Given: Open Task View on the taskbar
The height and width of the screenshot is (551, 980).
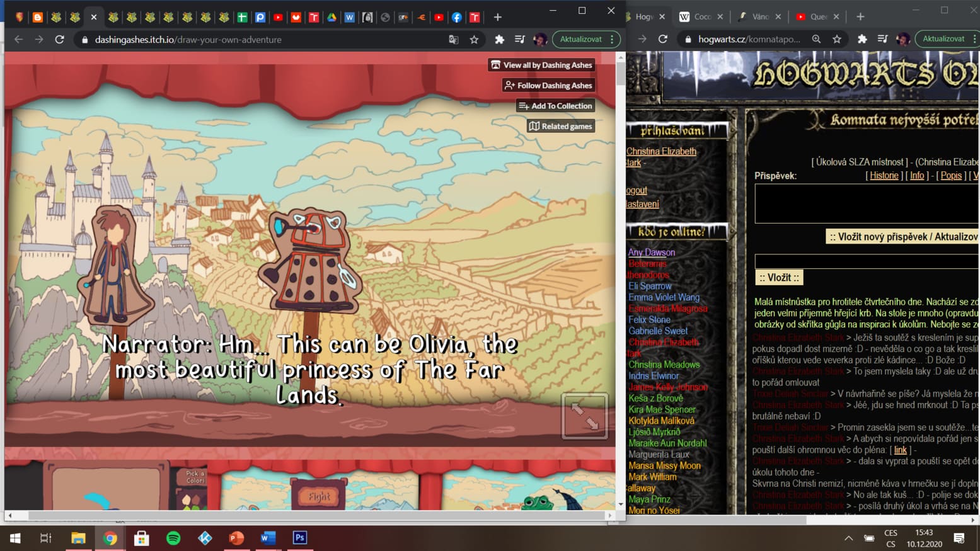Looking at the screenshot, I should [45, 538].
